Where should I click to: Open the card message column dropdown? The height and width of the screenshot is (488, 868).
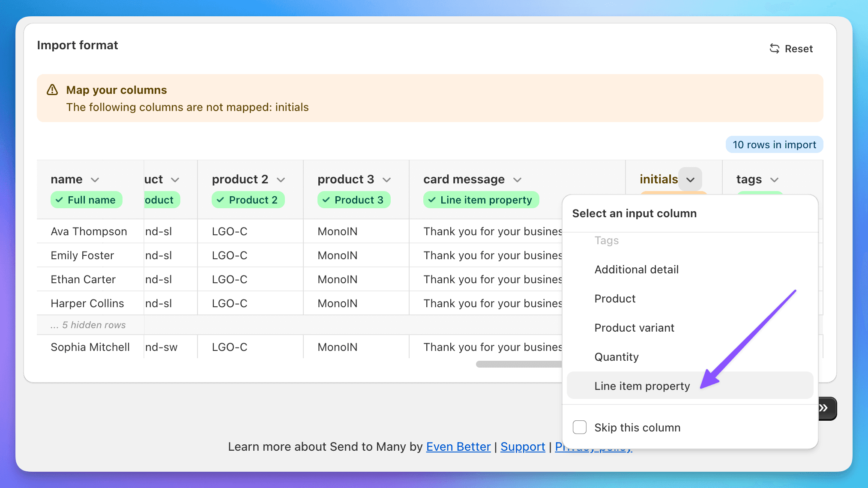coord(517,180)
